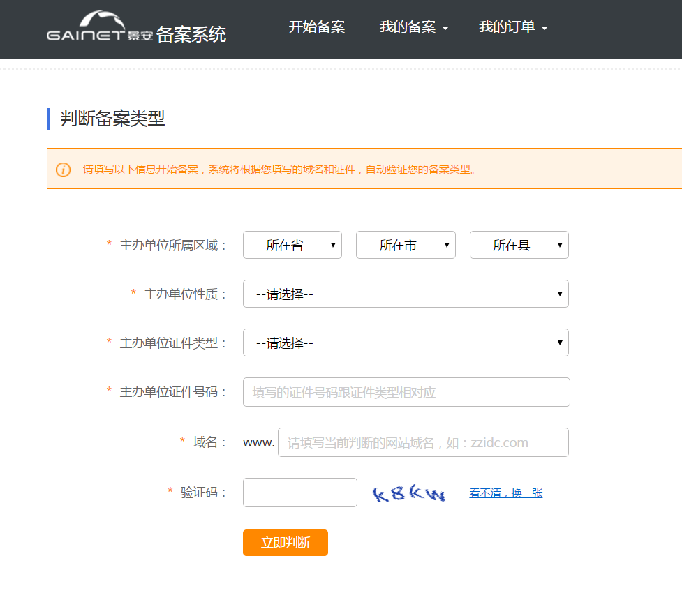Expand the 我的备案 navigation menu
The image size is (682, 616).
(414, 27)
